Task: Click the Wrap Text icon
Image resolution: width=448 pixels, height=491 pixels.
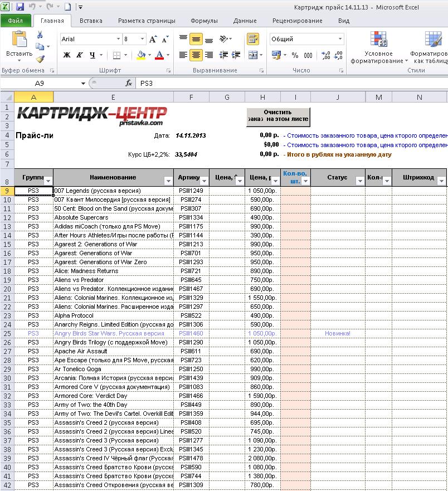Action: click(x=253, y=39)
